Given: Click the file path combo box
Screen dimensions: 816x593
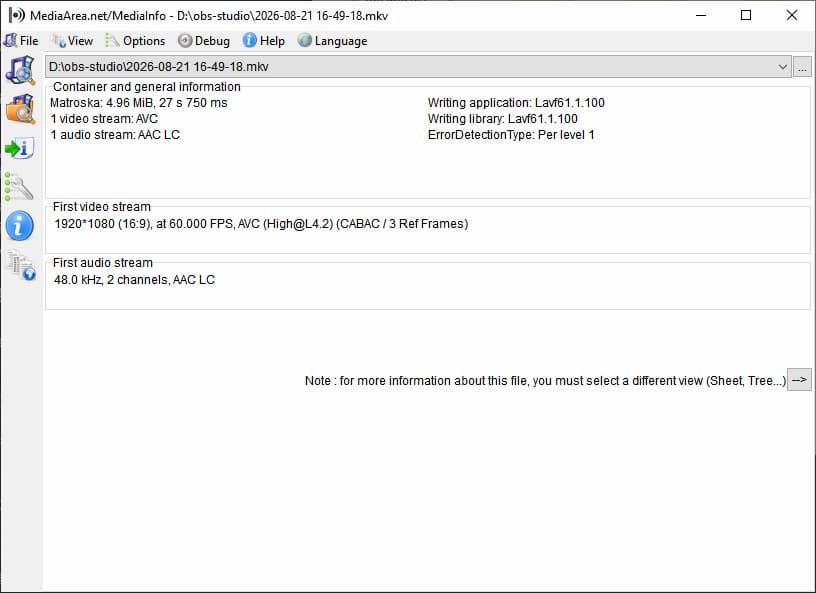Looking at the screenshot, I should coord(418,67).
